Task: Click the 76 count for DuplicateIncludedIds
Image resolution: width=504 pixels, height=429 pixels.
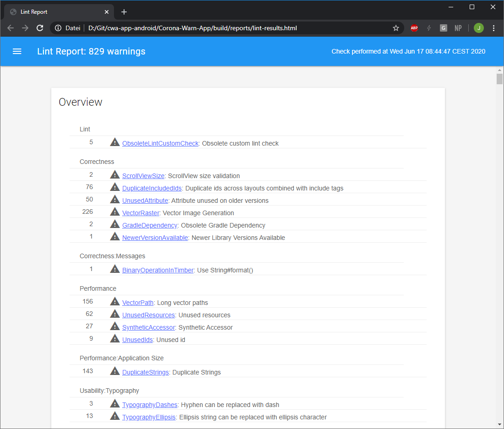Action: click(x=89, y=187)
